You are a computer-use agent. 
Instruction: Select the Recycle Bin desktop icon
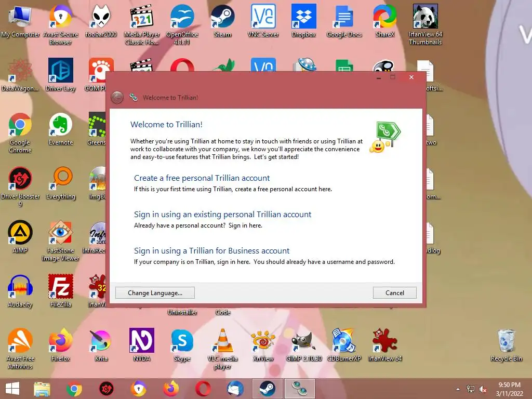pos(506,345)
